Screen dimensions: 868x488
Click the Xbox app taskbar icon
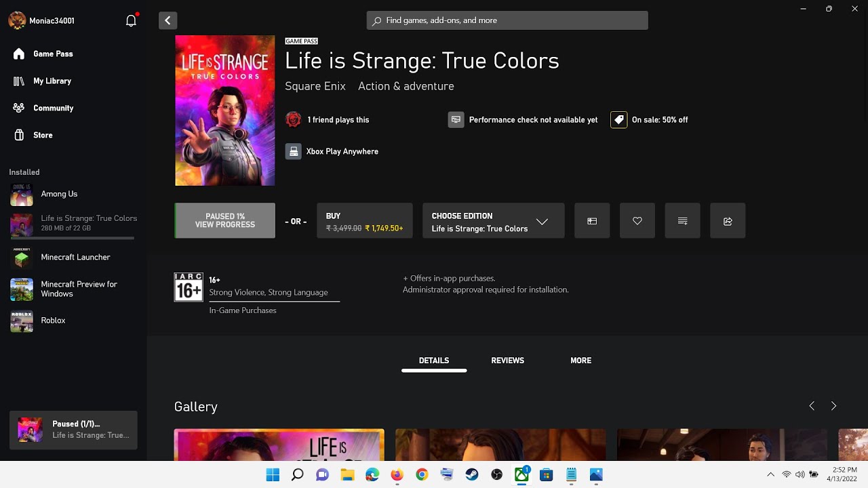(521, 474)
